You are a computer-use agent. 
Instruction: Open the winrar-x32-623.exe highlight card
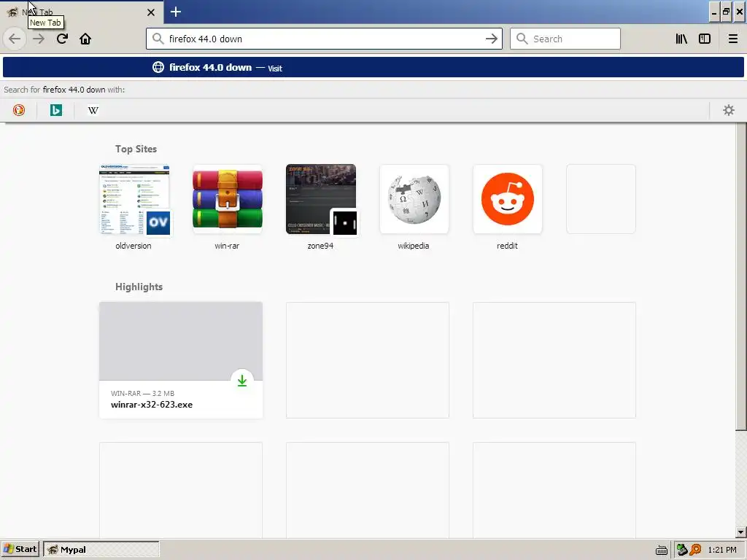click(x=181, y=360)
